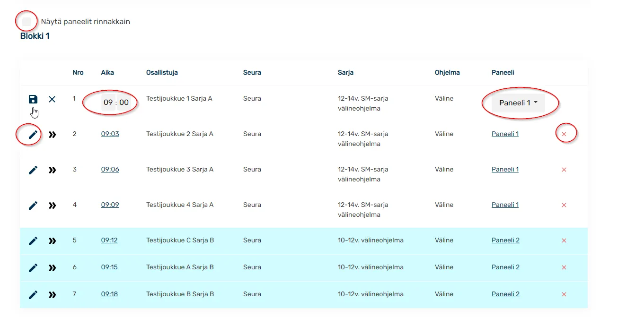Open time link 09:15

coord(109,267)
